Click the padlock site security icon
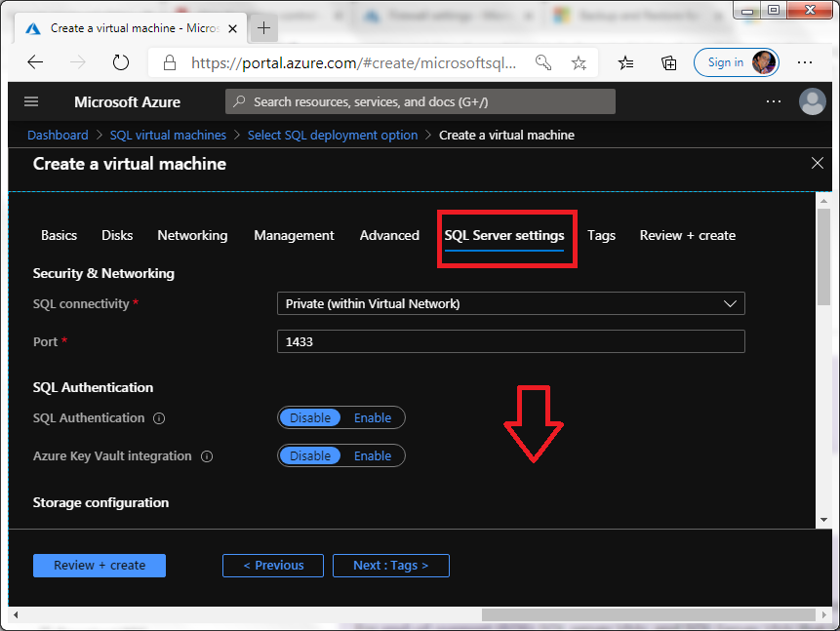This screenshot has height=631, width=840. point(170,62)
